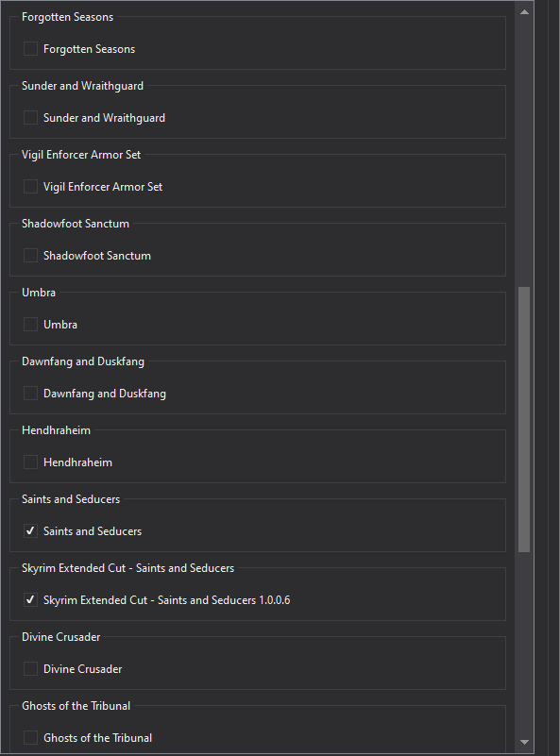Click the scrollbar down arrow
The width and height of the screenshot is (560, 756).
tap(524, 743)
